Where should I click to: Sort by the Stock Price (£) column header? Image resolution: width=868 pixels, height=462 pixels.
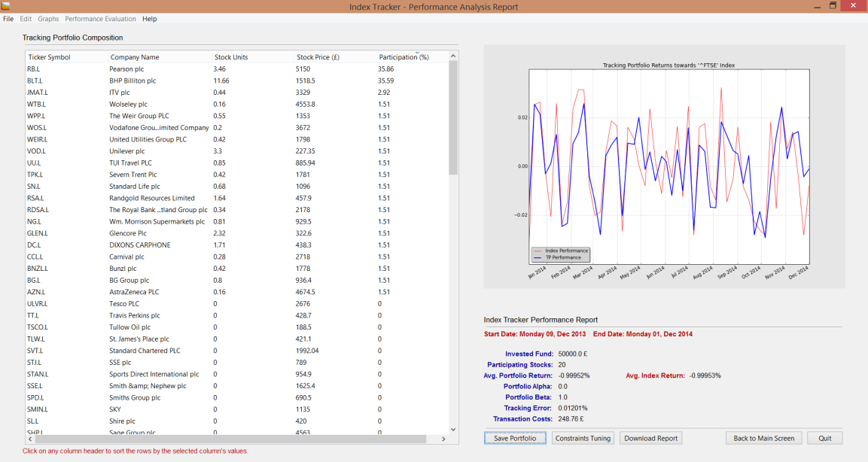click(335, 57)
